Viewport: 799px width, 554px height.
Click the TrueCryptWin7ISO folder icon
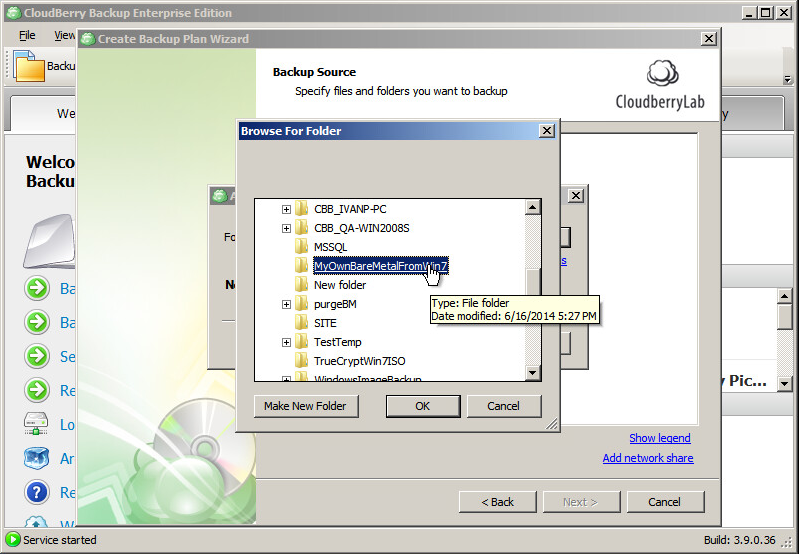click(x=301, y=361)
